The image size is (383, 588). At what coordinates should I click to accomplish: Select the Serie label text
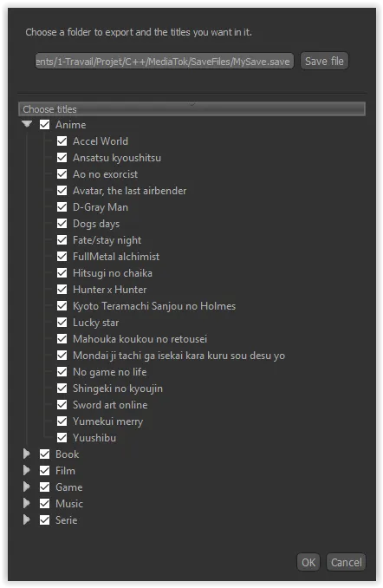click(67, 520)
